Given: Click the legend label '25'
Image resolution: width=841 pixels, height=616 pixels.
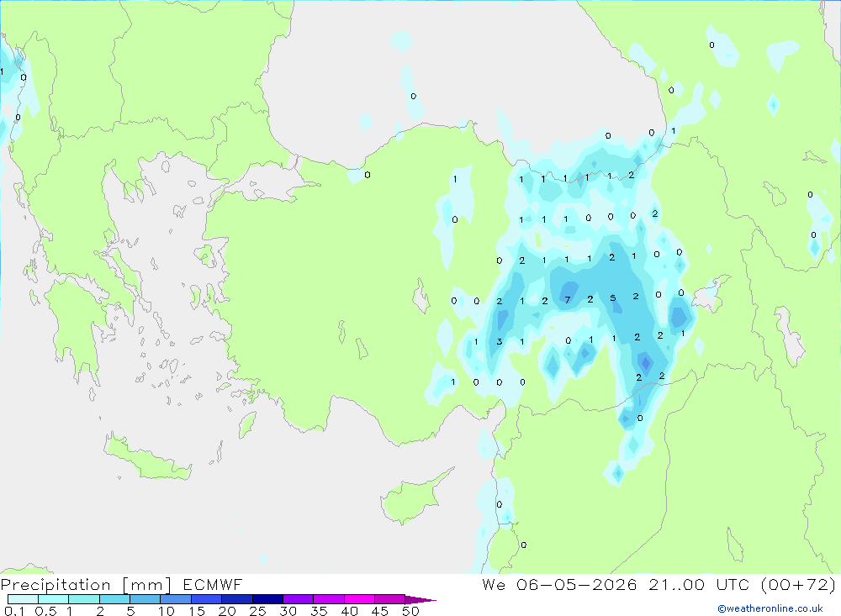Looking at the screenshot, I should click(x=257, y=611).
